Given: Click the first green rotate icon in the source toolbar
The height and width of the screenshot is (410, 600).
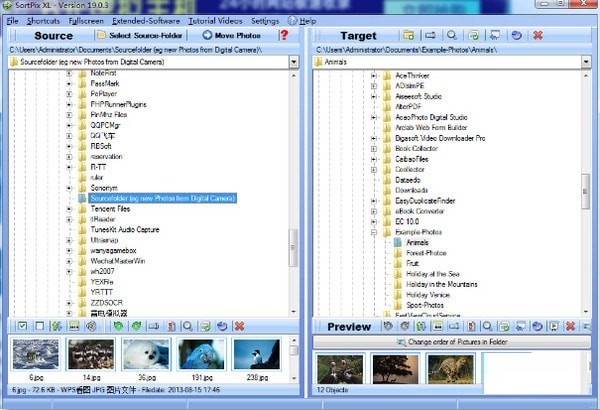Looking at the screenshot, I should 118,326.
